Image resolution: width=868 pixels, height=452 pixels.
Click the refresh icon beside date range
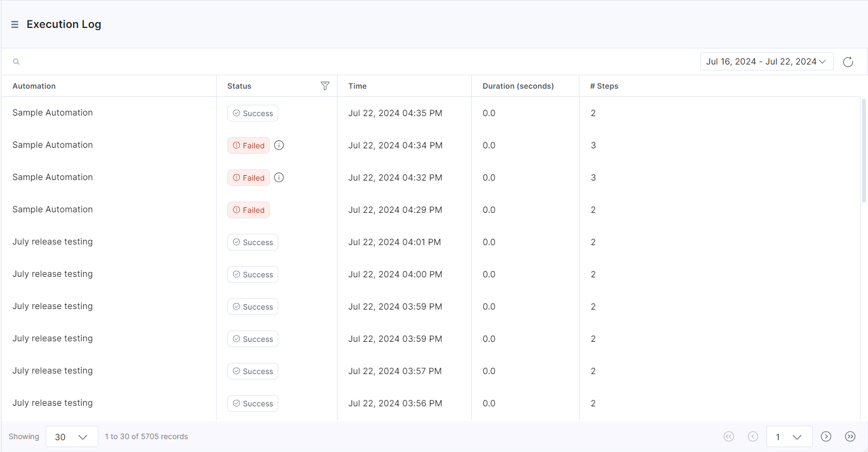pos(848,62)
